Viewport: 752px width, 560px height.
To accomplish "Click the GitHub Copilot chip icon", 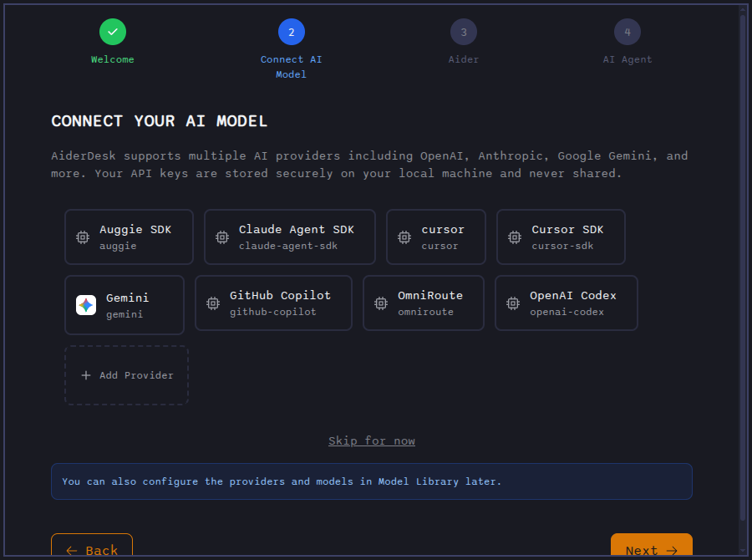I will pos(213,303).
